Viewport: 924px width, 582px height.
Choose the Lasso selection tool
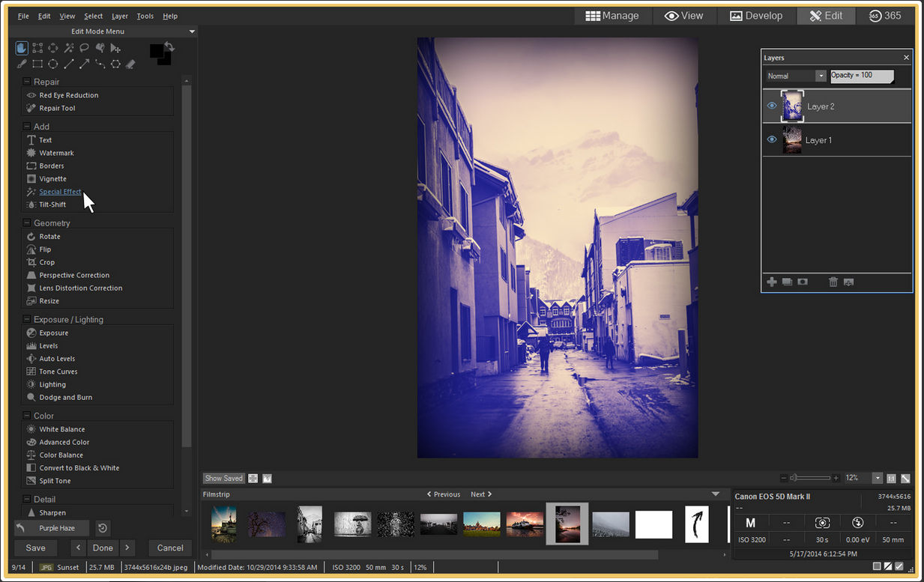[85, 48]
